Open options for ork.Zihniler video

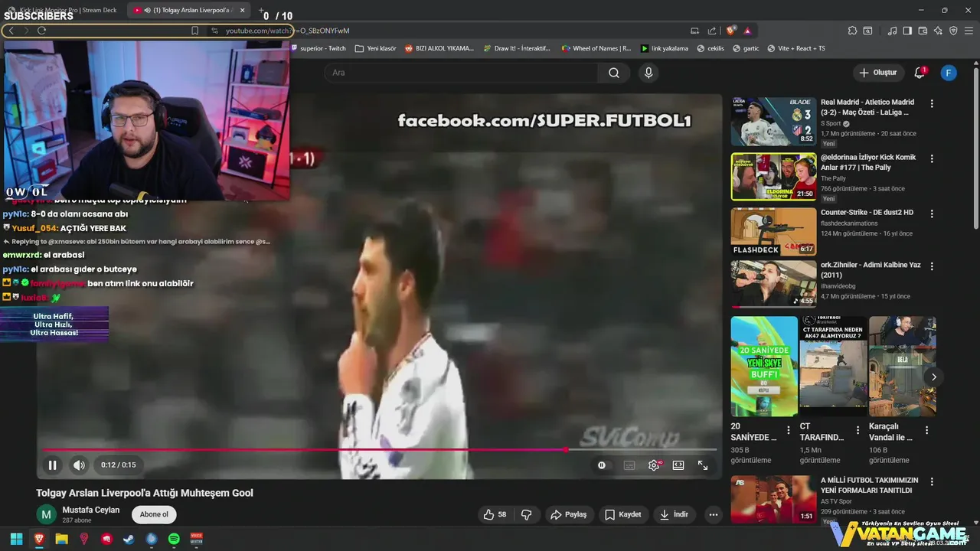click(x=932, y=266)
